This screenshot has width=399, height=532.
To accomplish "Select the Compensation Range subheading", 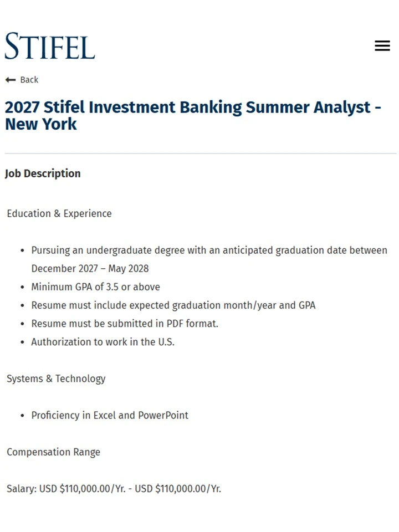I will pyautogui.click(x=53, y=452).
